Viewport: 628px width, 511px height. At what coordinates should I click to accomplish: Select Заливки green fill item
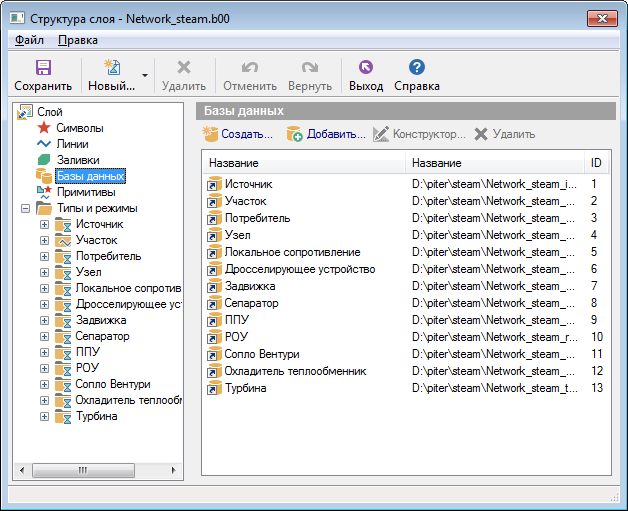click(77, 160)
